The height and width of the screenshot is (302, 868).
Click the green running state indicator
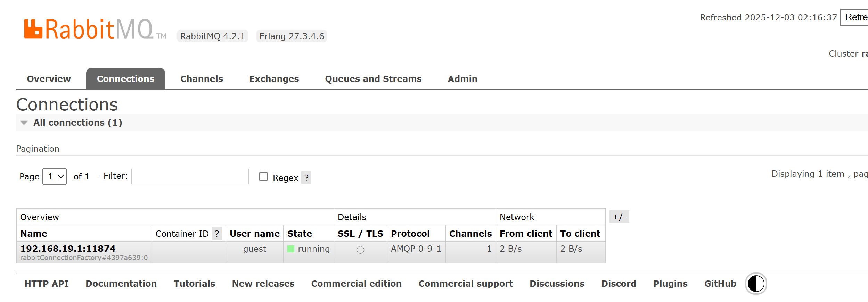[291, 249]
